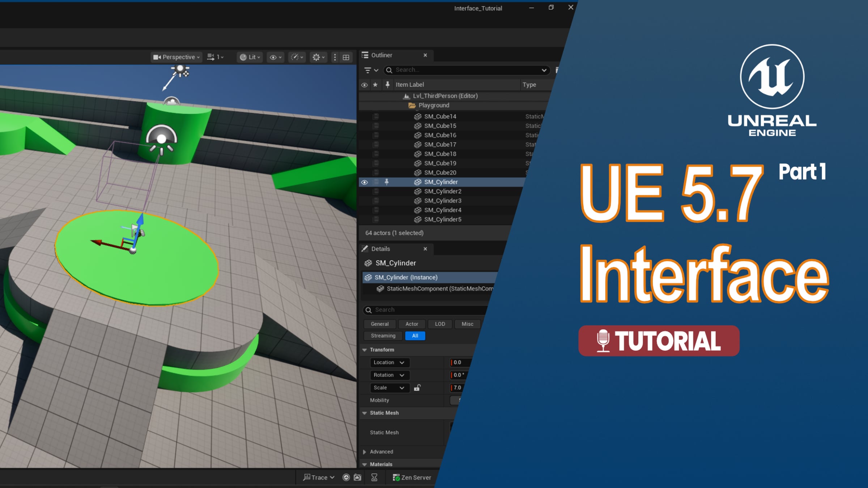
Task: Open the Perspective view mode dropdown
Action: coord(176,57)
